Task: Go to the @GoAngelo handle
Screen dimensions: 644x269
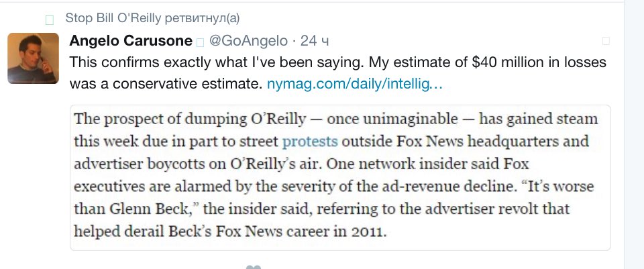Action: coord(248,41)
